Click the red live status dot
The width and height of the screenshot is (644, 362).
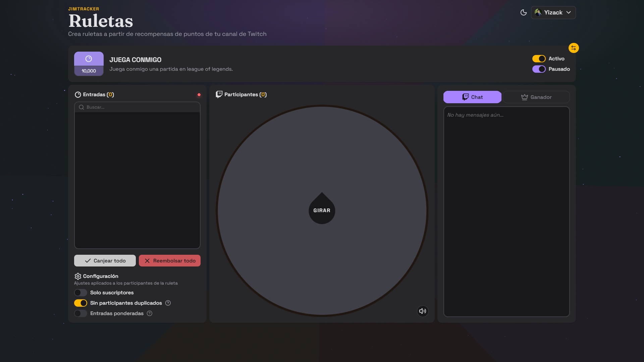pos(199,95)
